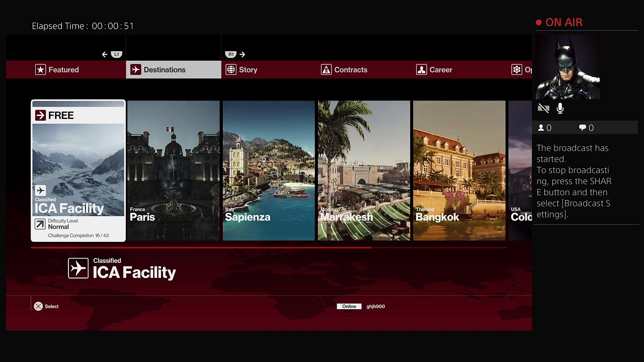Screen dimensions: 644x362
Task: Click the Difficulty Level Normal text
Action: (x=63, y=224)
